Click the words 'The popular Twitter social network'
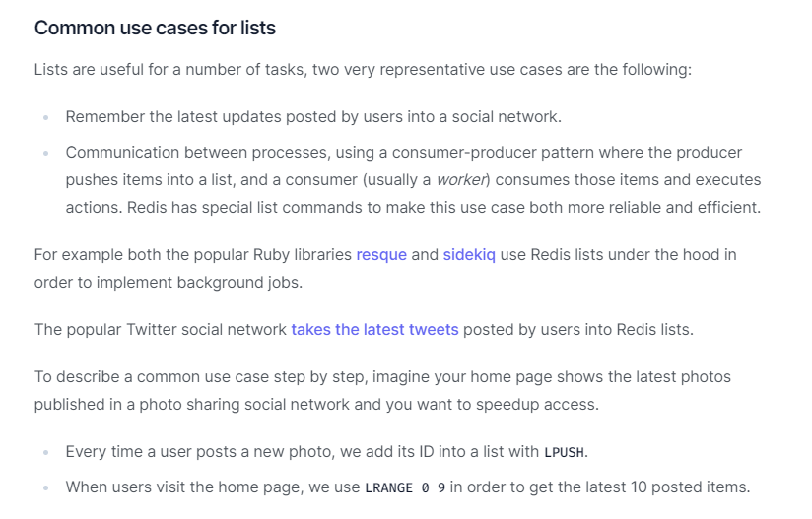The height and width of the screenshot is (519, 812). tap(161, 329)
